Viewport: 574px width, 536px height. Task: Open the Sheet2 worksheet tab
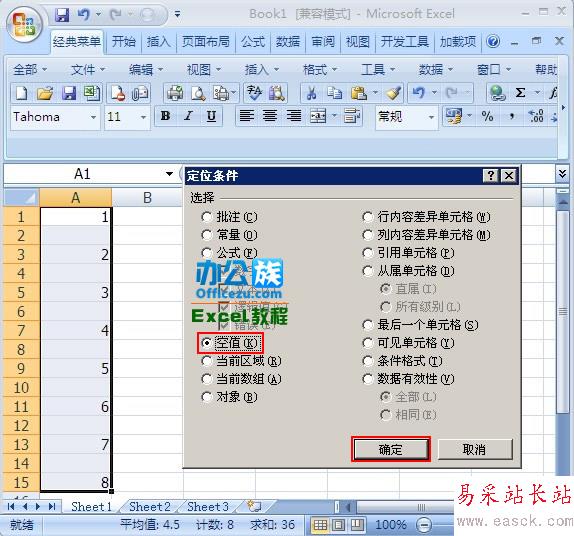point(150,507)
